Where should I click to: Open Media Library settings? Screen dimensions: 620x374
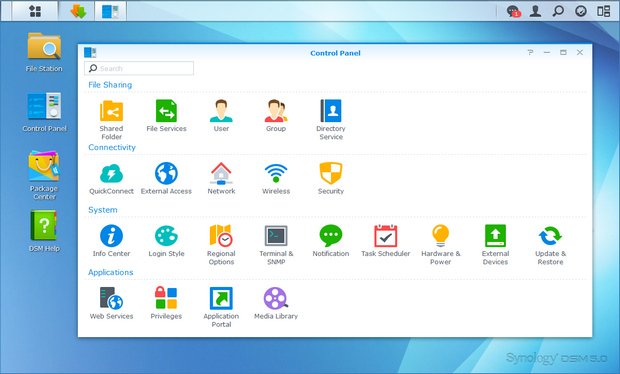(x=276, y=303)
